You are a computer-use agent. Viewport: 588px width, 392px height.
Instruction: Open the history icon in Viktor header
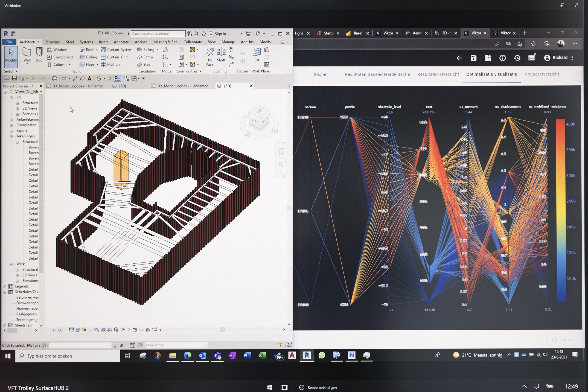point(517,58)
